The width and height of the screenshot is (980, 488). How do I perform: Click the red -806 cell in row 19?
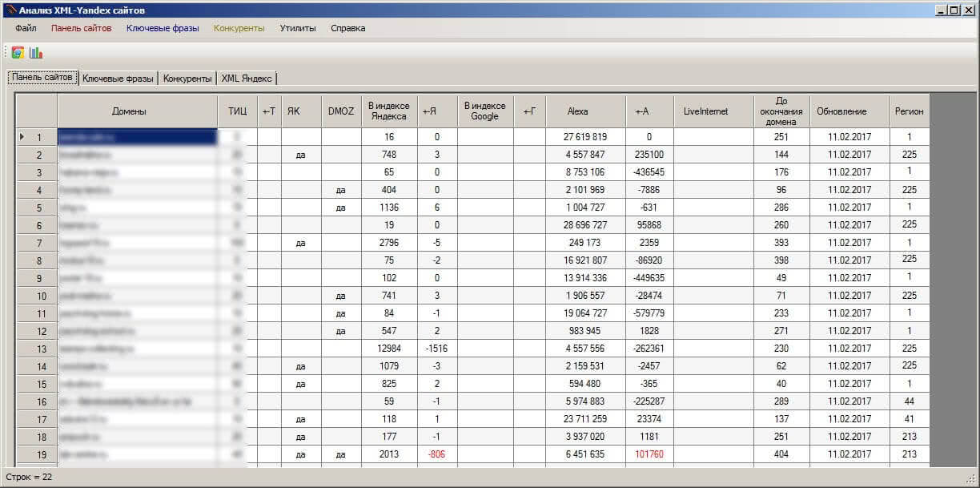[x=437, y=454]
